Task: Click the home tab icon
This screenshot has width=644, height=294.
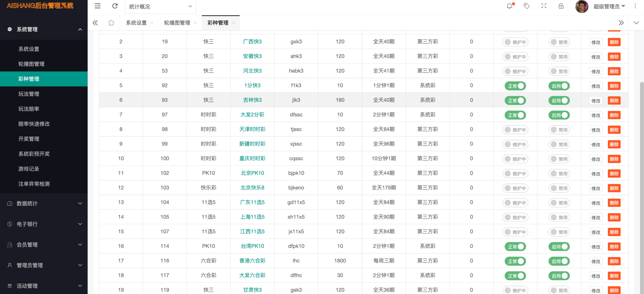Action: point(111,23)
